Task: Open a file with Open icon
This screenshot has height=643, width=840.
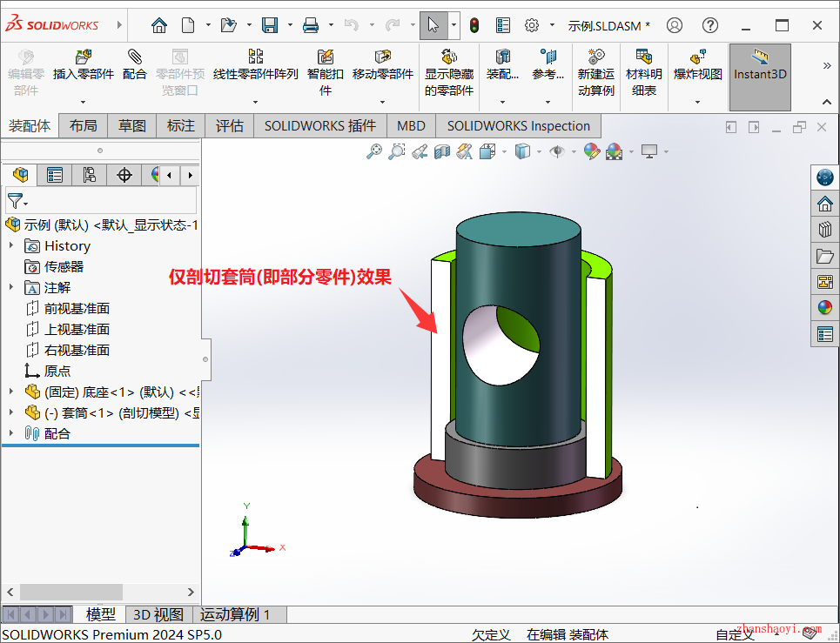Action: click(229, 25)
